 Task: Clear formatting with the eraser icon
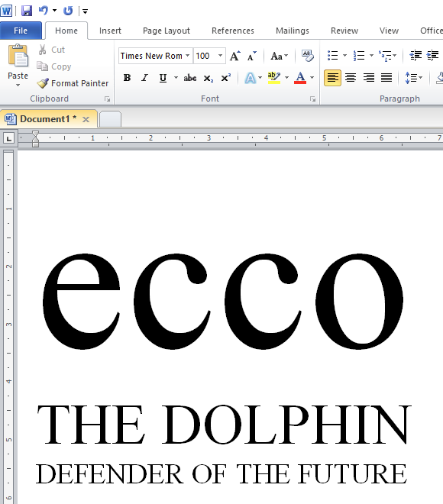point(307,56)
